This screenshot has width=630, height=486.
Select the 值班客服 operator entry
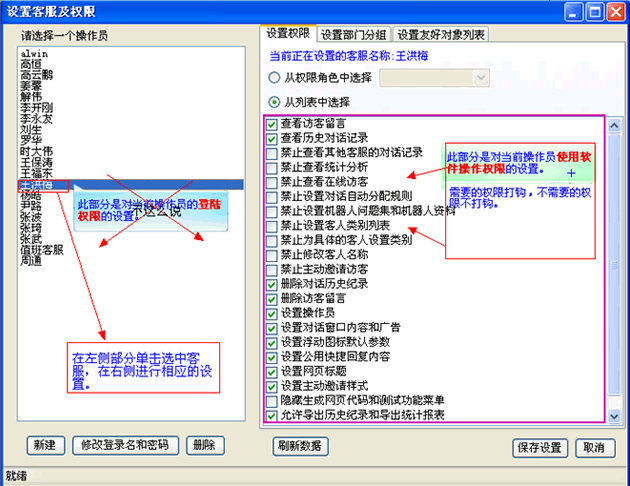tap(41, 250)
